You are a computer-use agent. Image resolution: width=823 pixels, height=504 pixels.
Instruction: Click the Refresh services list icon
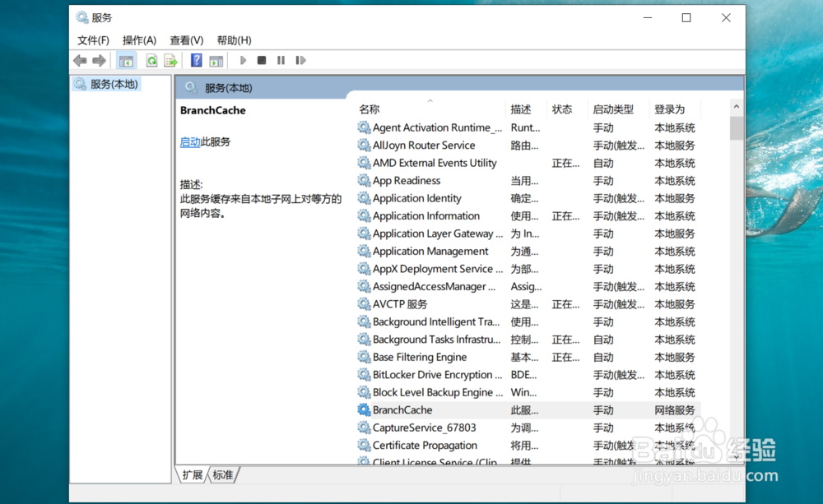[x=151, y=59]
